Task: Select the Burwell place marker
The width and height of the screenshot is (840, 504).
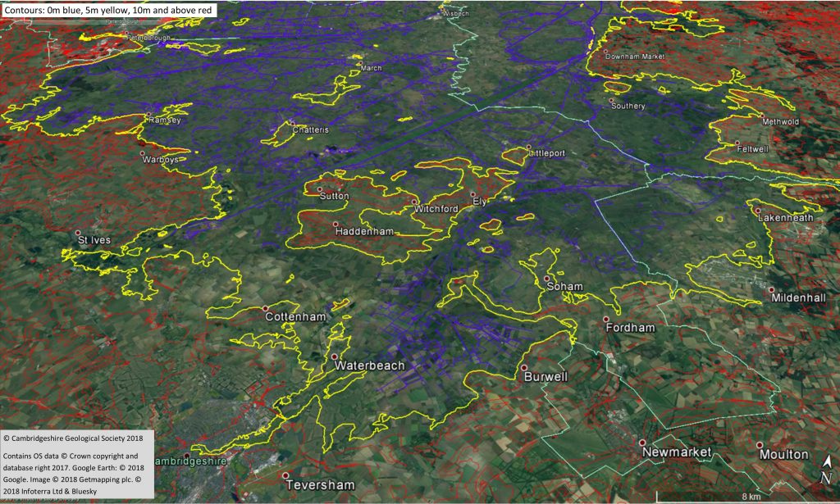Action: [x=522, y=368]
